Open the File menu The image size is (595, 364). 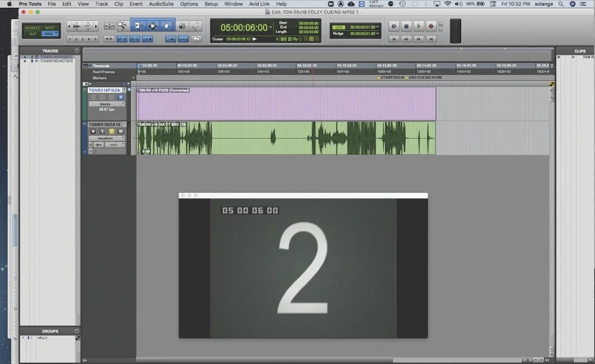[52, 4]
